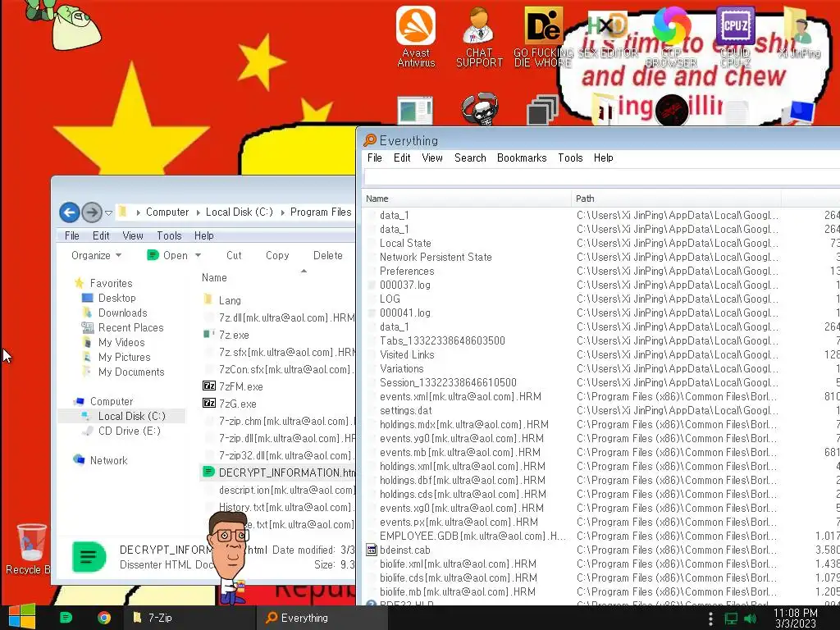Select Recent Places in navigation pane
This screenshot has height=630, width=840.
[x=130, y=328]
